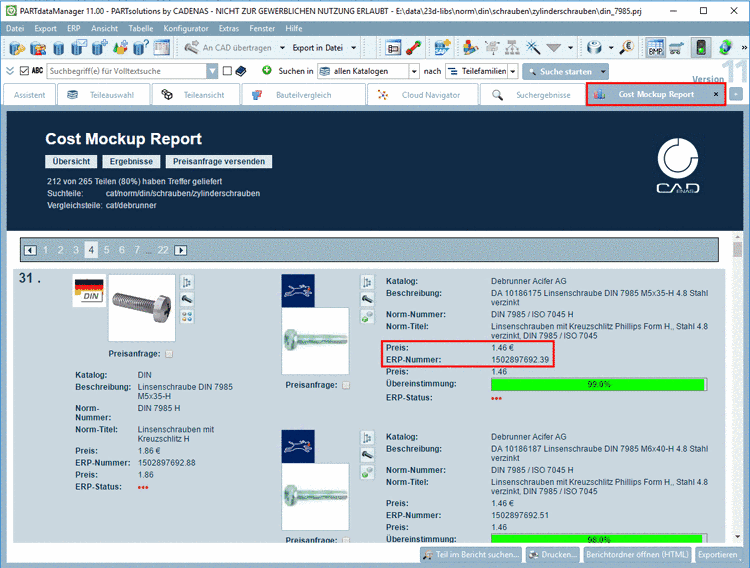Click the colored building blocks icon
Screen dimensions: 750x568
point(471,48)
